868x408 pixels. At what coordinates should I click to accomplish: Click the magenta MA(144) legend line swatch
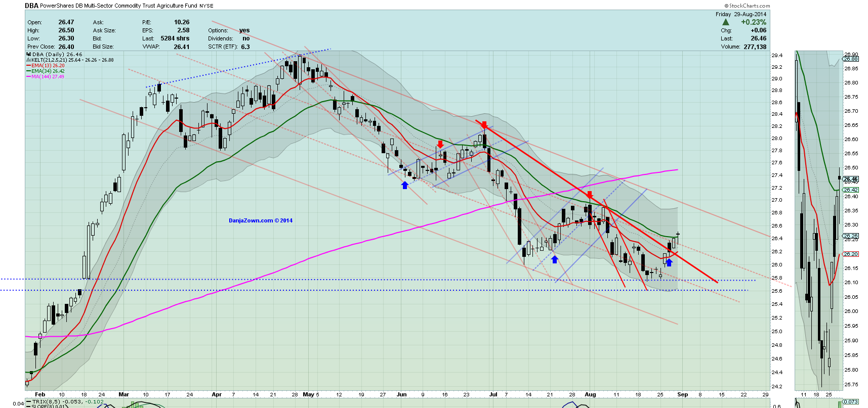point(28,77)
